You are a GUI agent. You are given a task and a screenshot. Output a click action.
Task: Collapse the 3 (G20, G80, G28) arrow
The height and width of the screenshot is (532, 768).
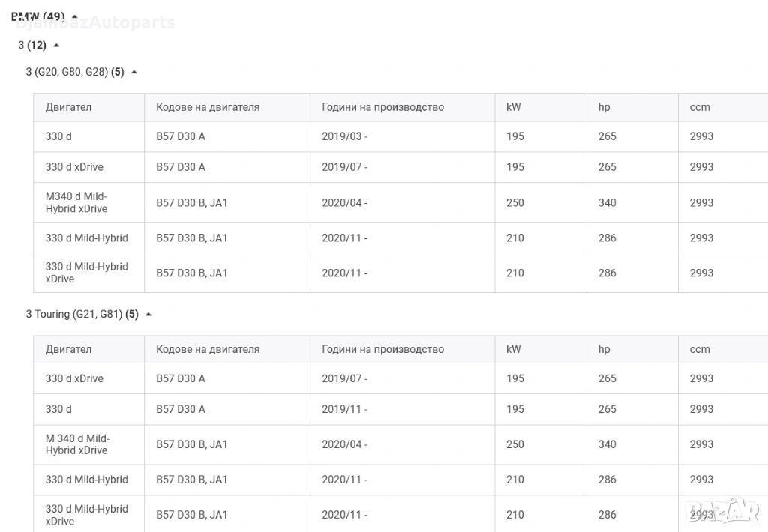pyautogui.click(x=134, y=73)
